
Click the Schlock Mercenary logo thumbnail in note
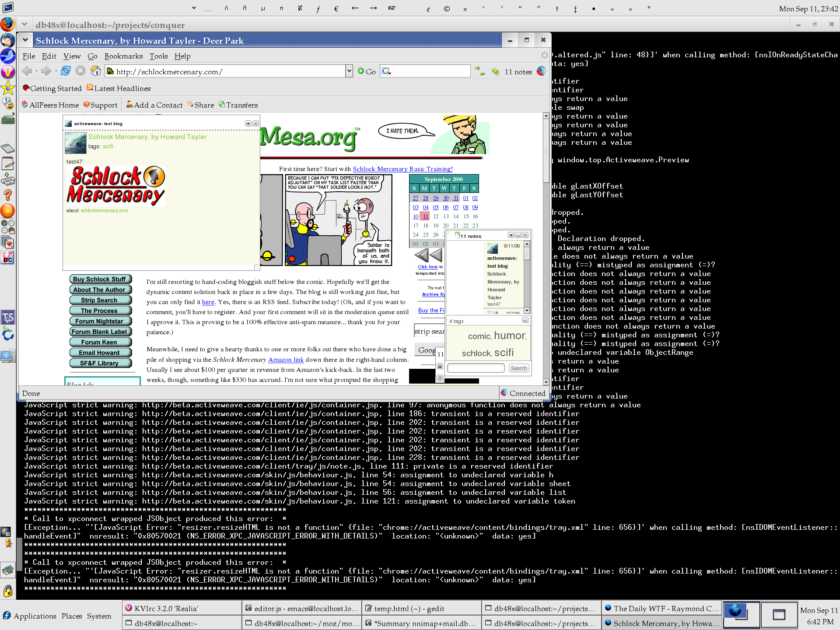pyautogui.click(x=116, y=185)
